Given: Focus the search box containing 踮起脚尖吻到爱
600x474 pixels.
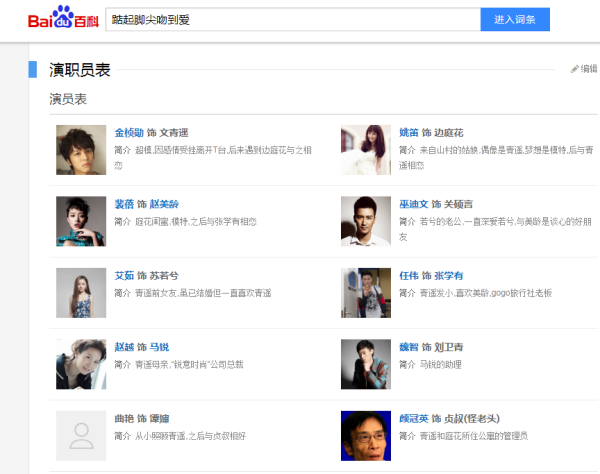Looking at the screenshot, I should pos(292,20).
